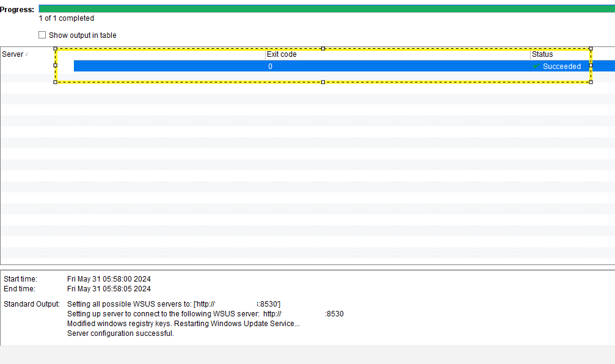Click the green Succeeded checkmark icon
The height and width of the screenshot is (364, 615).
[x=536, y=66]
